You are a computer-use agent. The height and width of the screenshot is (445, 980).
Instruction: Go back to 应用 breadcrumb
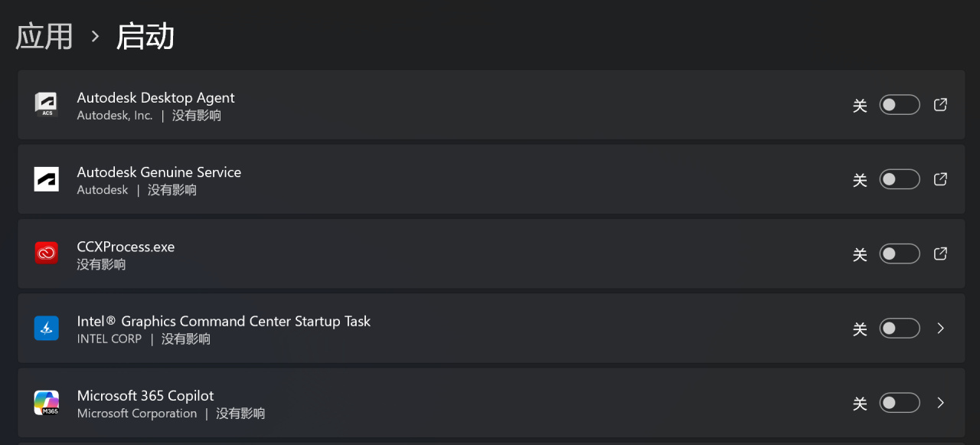[44, 36]
